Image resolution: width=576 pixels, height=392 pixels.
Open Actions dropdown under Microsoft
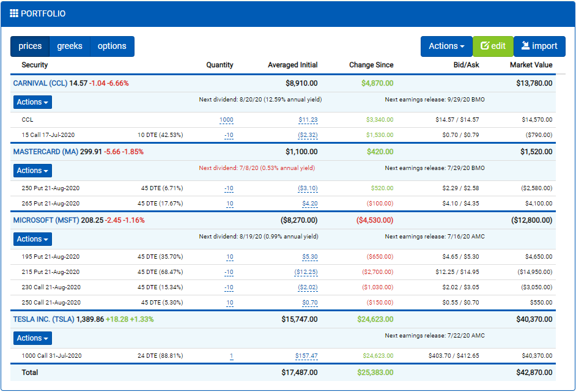pos(32,239)
